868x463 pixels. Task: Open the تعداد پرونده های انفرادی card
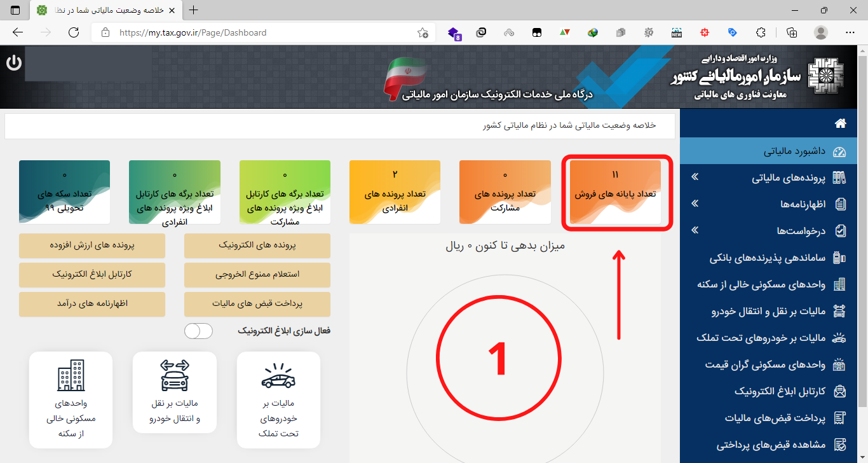pyautogui.click(x=395, y=192)
